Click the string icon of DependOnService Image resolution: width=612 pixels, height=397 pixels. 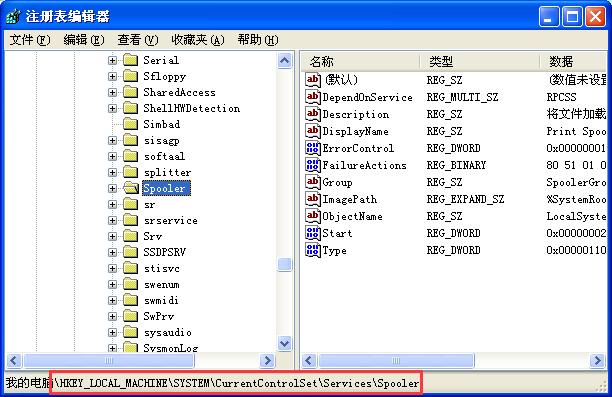pyautogui.click(x=313, y=97)
